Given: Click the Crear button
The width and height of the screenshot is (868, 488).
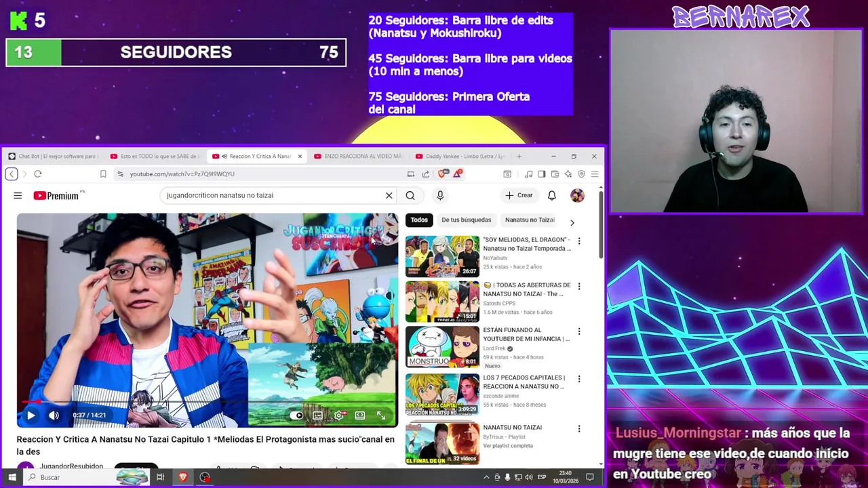Looking at the screenshot, I should (519, 195).
